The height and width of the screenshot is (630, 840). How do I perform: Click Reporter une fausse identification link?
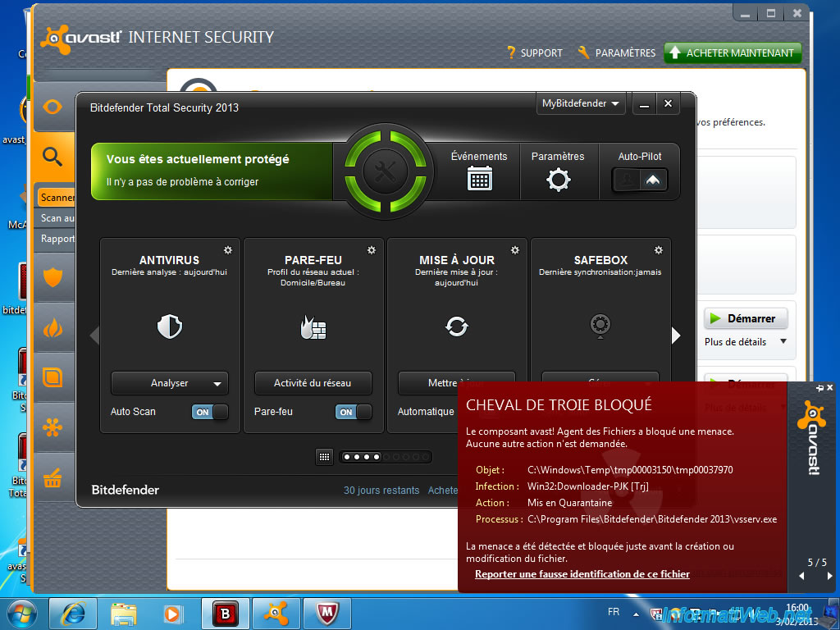point(582,574)
